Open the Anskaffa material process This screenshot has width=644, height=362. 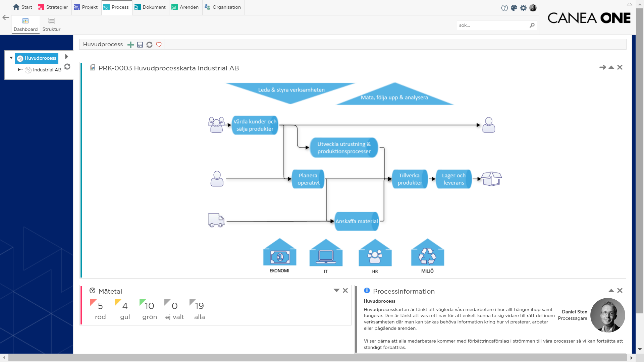click(357, 221)
